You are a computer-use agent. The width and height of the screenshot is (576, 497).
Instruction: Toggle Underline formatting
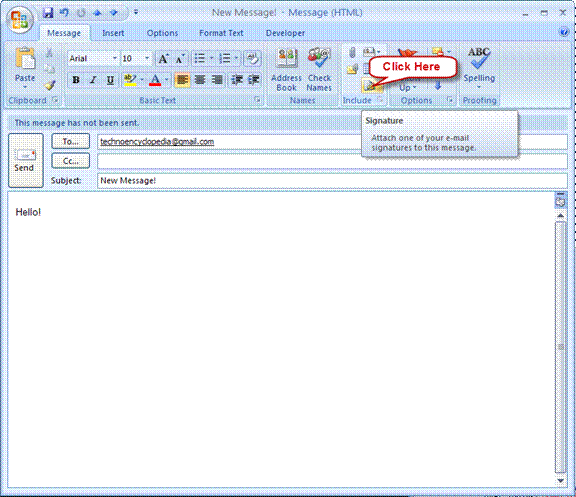pos(110,80)
